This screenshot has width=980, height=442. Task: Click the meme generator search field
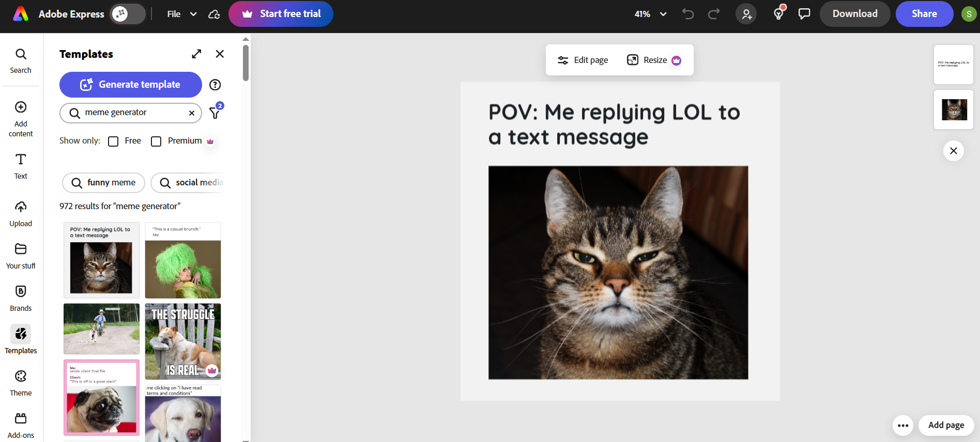click(131, 113)
